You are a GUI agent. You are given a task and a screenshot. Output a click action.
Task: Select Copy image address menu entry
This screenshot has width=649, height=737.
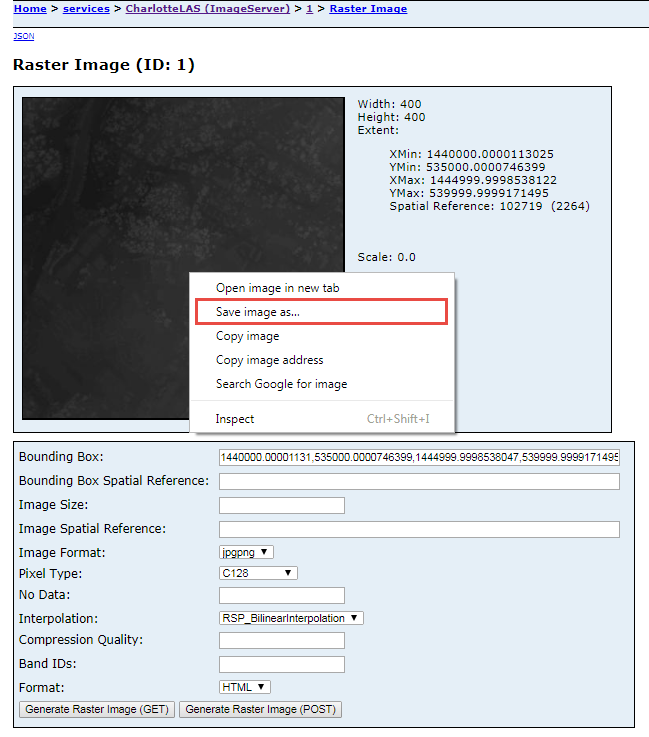pos(322,360)
